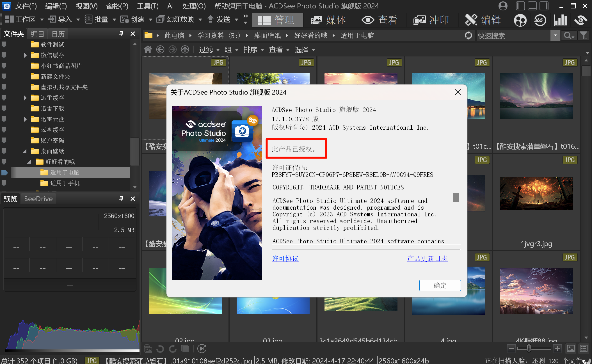Open the ACDSee 365 service icon
Image resolution: width=592 pixels, height=364 pixels.
(540, 20)
